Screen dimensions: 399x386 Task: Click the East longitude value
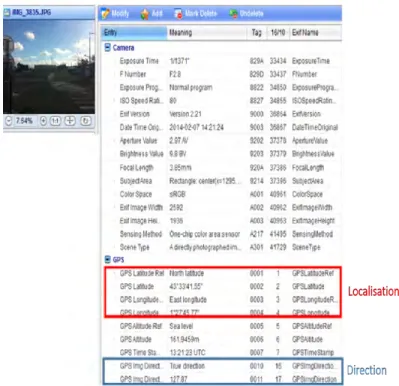coord(188,299)
